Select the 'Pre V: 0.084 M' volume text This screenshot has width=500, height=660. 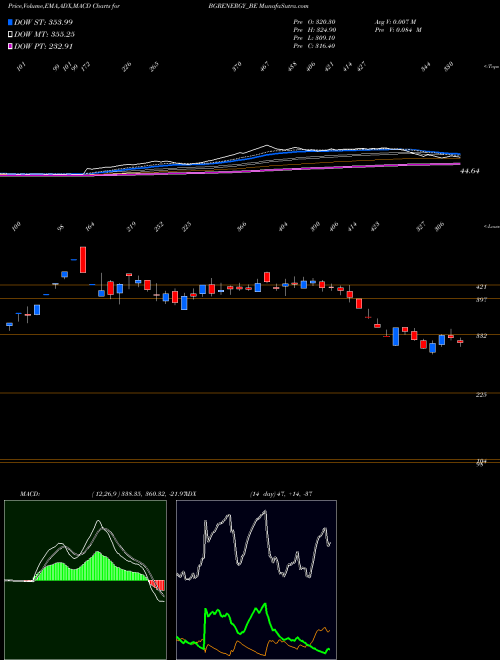click(x=397, y=30)
